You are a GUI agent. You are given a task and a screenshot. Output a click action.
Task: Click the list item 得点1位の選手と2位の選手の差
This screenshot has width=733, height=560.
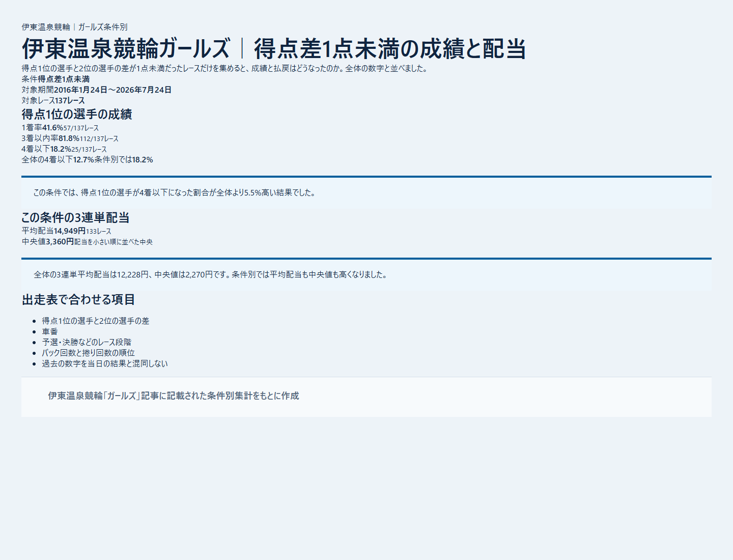(x=96, y=321)
